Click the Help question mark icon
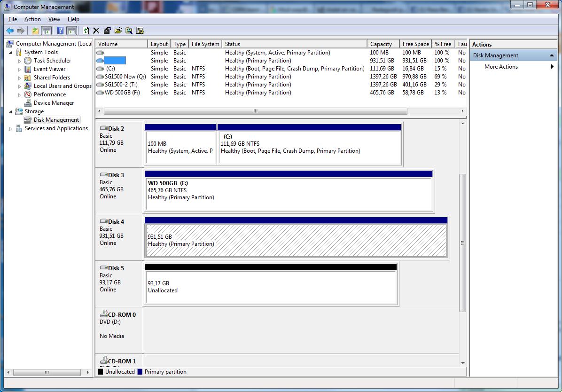Viewport: 562px width, 392px height. tap(60, 31)
